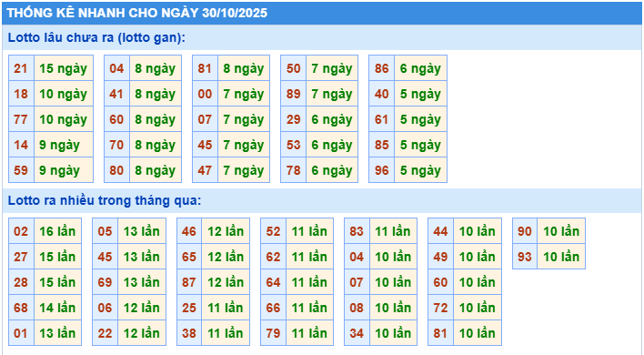This screenshot has width=644, height=355.
Task: Click the 'Lotto ra nhiều trong tháng qua:' heading
Action: tap(105, 200)
